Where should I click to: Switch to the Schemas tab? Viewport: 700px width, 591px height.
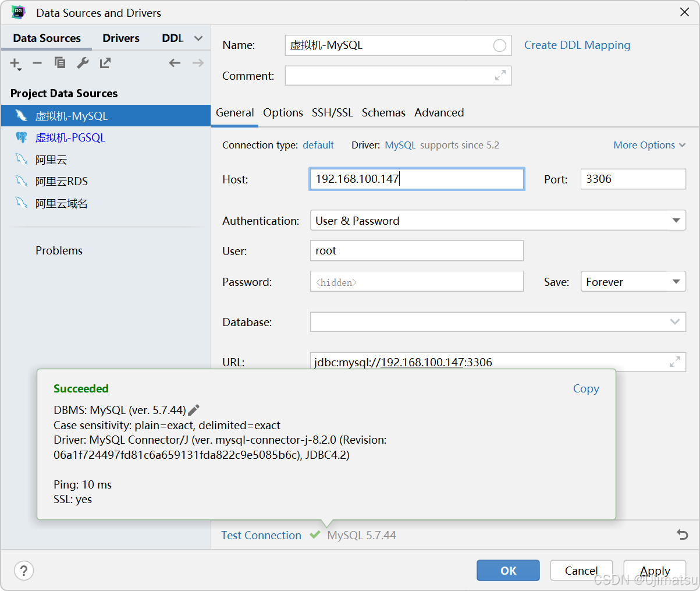[383, 113]
